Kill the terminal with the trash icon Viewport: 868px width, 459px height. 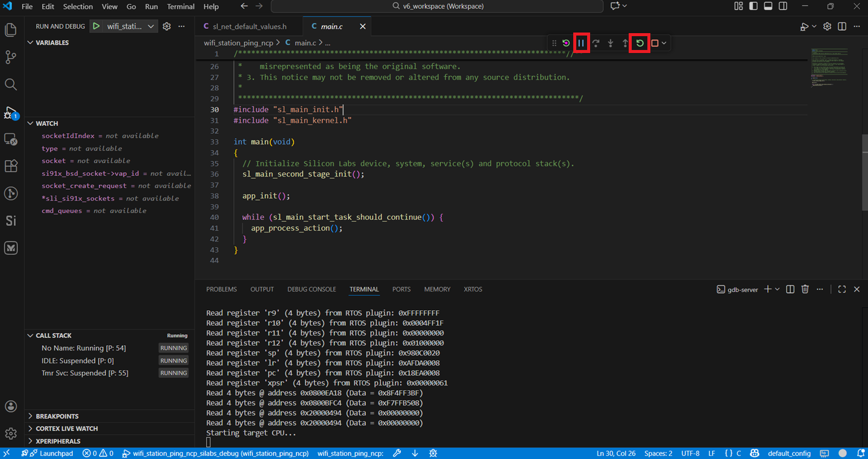pyautogui.click(x=805, y=289)
